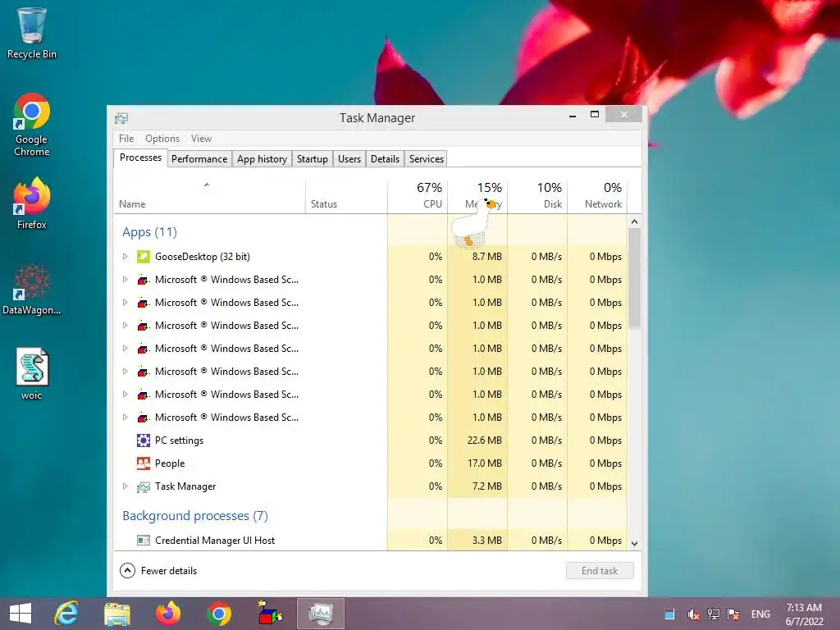Image resolution: width=840 pixels, height=630 pixels.
Task: Click the Task Manager title bar icon
Action: coord(121,118)
